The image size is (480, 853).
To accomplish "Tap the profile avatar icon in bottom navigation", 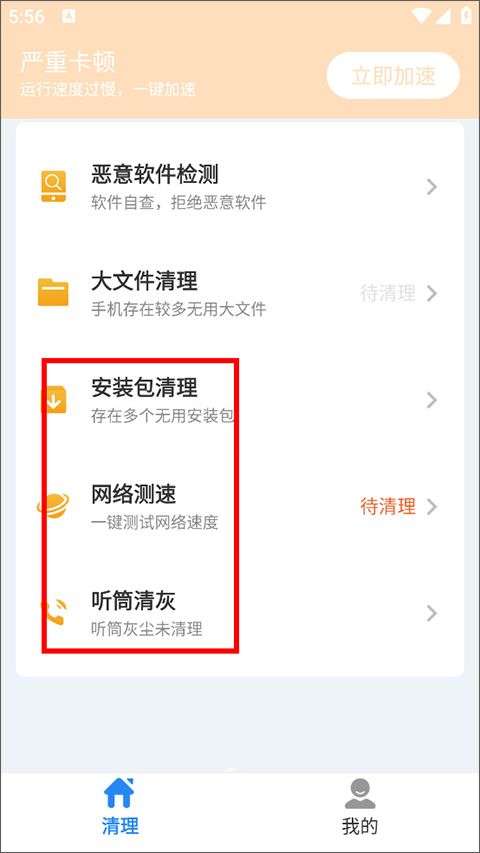I will point(360,793).
